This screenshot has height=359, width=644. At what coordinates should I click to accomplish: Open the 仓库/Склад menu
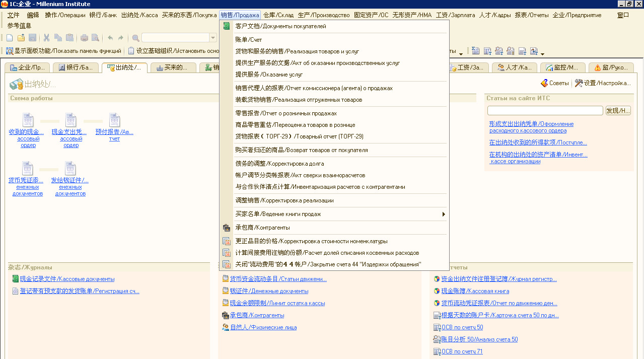277,15
